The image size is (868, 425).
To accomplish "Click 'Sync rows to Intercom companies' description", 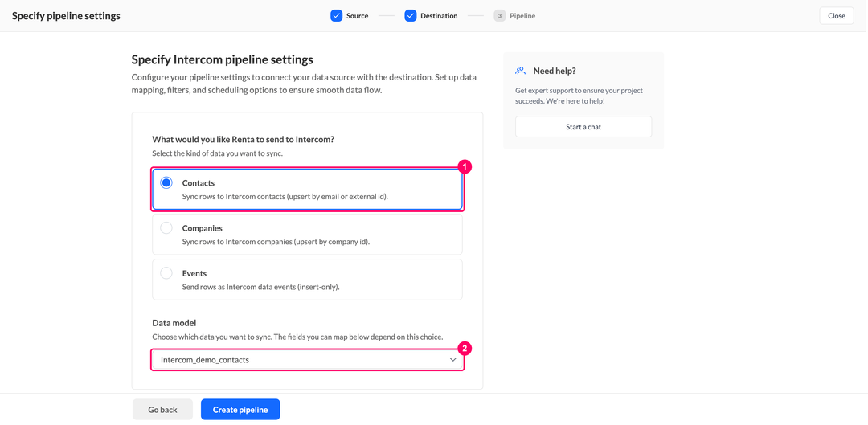I will click(276, 241).
